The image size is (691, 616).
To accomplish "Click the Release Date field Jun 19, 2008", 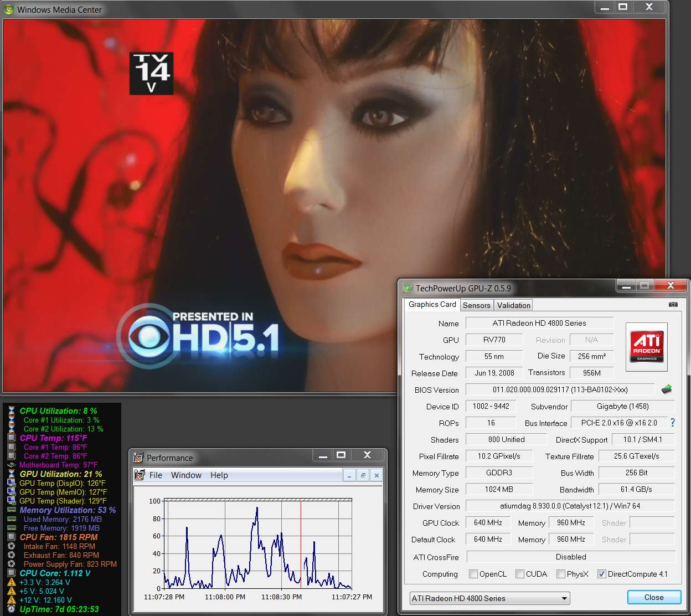I will coord(494,373).
